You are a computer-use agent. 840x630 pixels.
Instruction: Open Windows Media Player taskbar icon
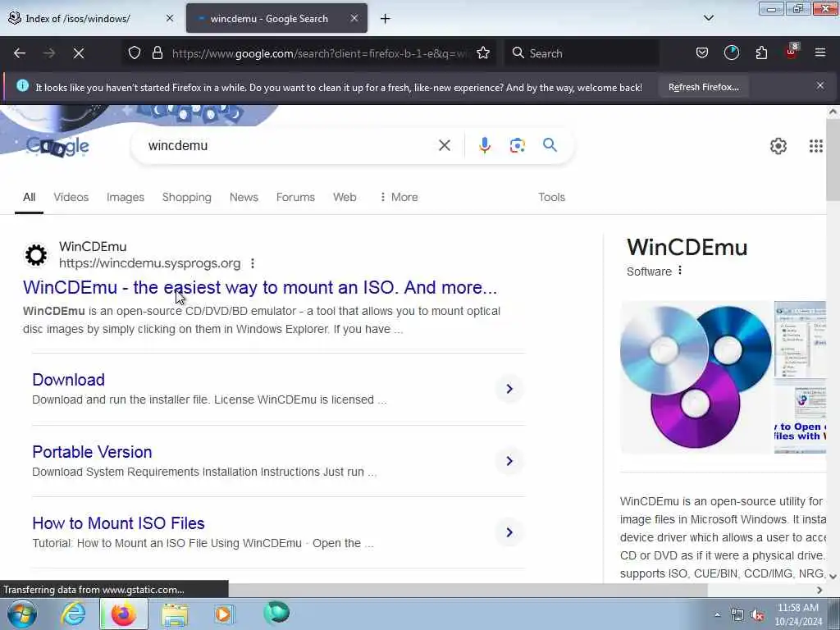point(224,614)
